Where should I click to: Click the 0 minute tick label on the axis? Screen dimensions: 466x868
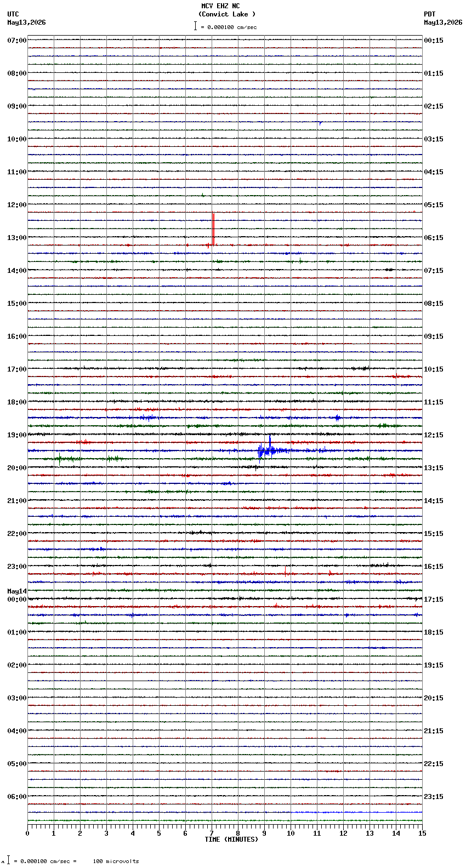coord(27,833)
